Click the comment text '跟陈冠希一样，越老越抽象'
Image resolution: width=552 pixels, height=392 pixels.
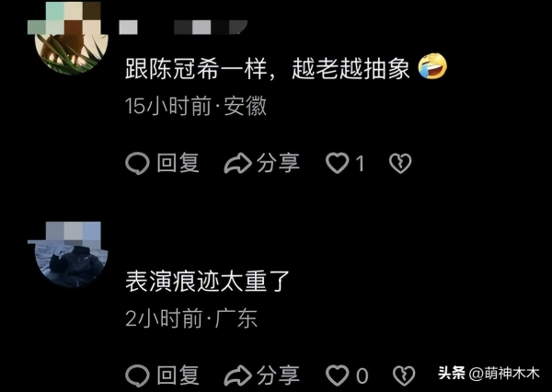pyautogui.click(x=267, y=68)
